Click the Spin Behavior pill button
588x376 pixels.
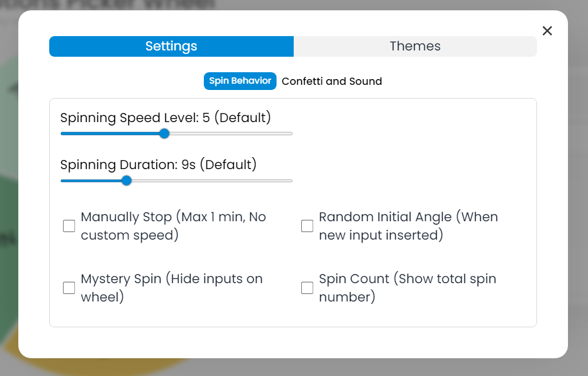[x=240, y=81]
